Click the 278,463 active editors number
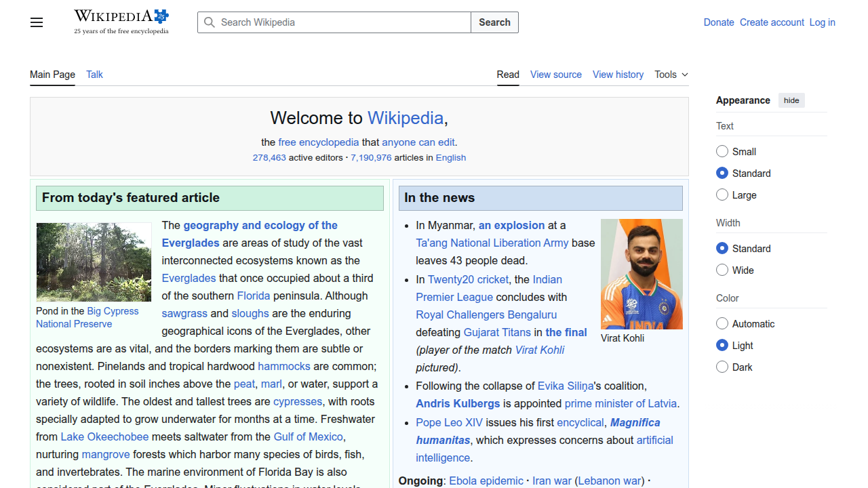868x488 pixels. [x=269, y=157]
